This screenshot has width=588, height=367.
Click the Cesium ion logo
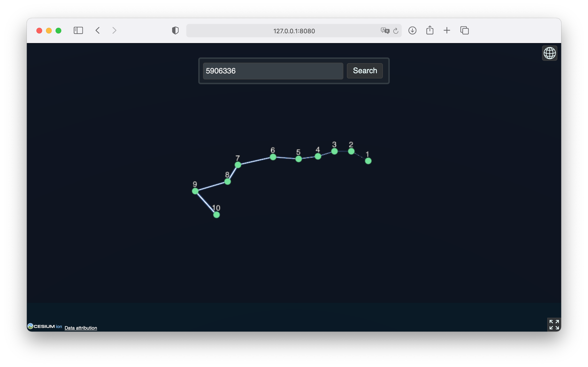pos(45,326)
